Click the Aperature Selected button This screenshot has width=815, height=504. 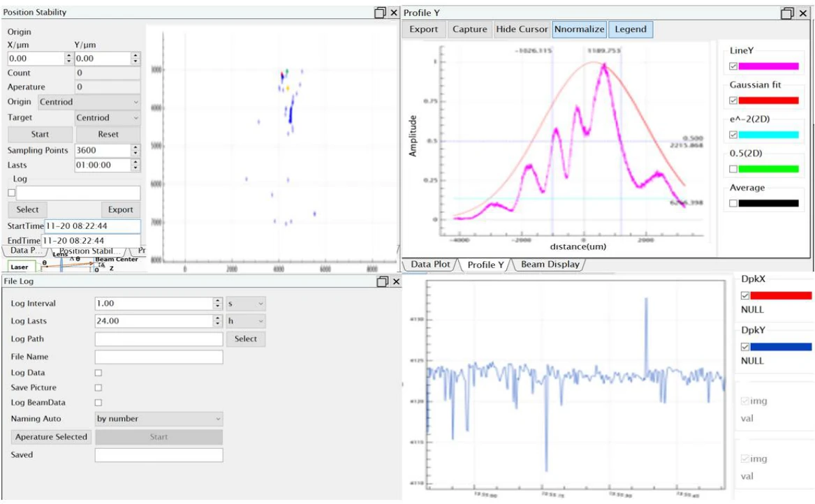[x=52, y=437]
